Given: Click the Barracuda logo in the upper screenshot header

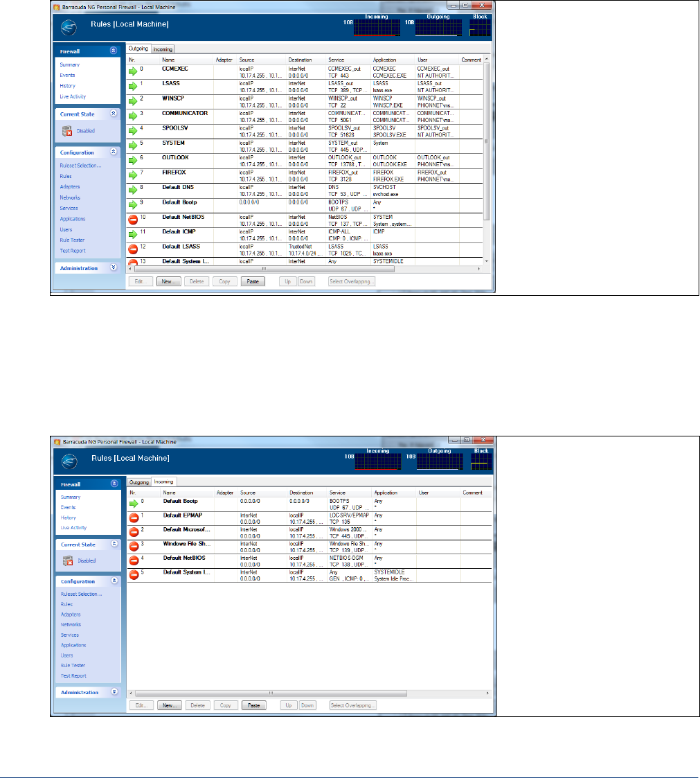Looking at the screenshot, I should click(x=69, y=27).
